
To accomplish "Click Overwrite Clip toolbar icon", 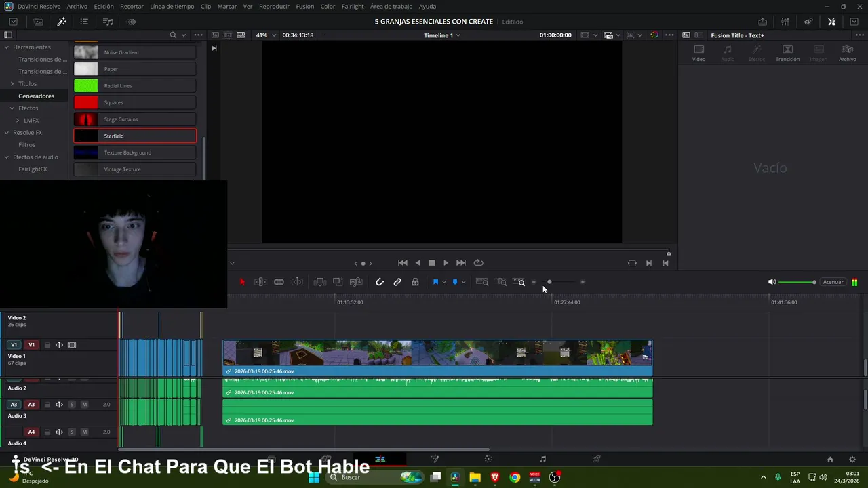I will click(x=338, y=282).
